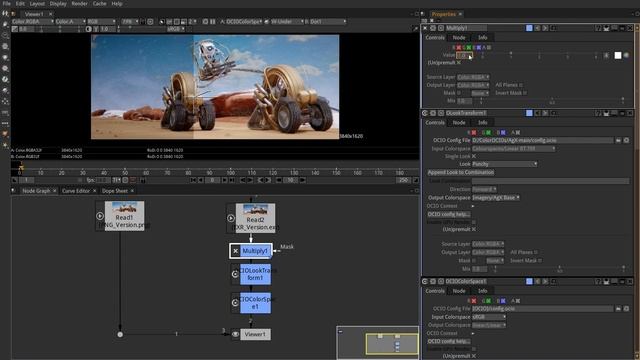Open Input Colorspace dropdown in OCIOColorSpace1

[489, 317]
